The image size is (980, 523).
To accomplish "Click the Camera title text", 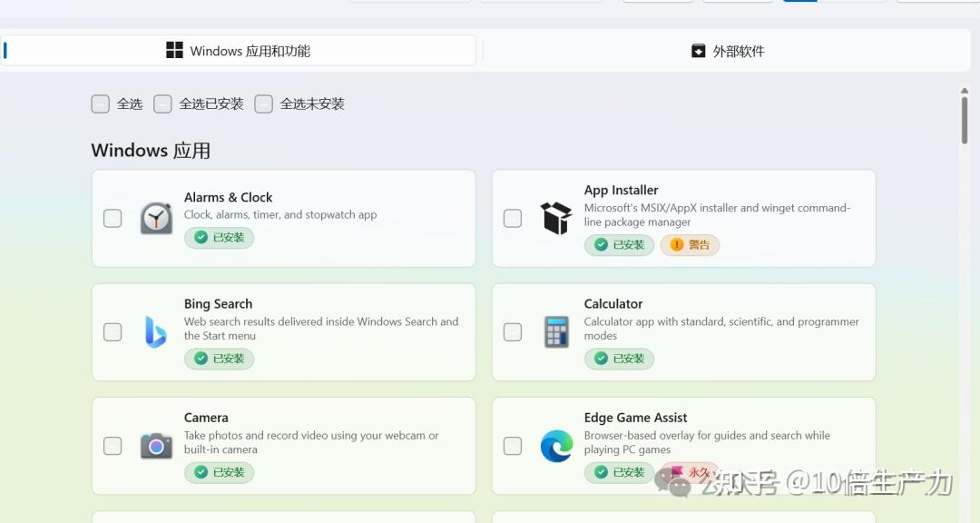I will tap(206, 418).
